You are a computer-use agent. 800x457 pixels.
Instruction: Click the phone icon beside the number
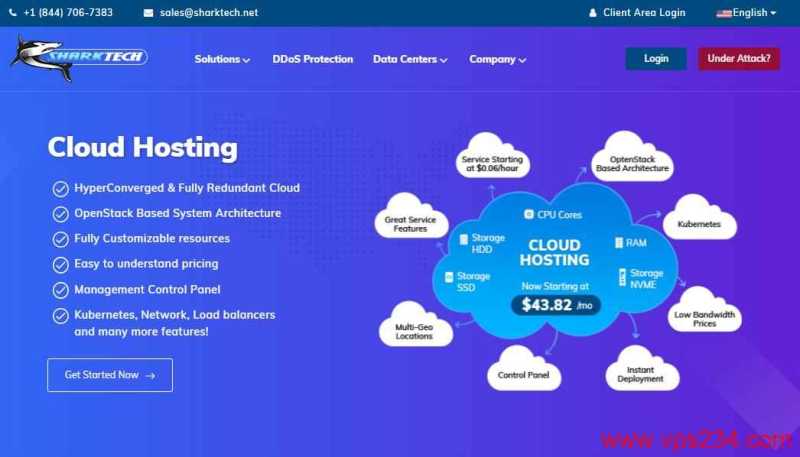[13, 13]
